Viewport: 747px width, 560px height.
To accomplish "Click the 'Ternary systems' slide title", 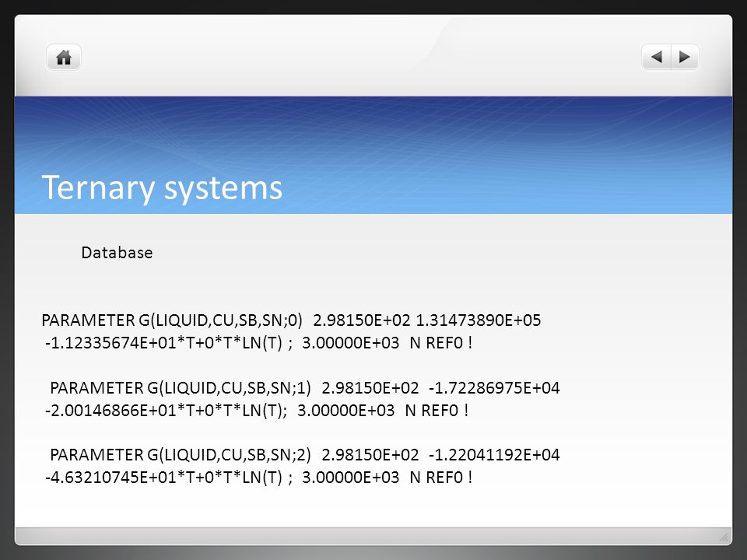I will click(x=162, y=187).
